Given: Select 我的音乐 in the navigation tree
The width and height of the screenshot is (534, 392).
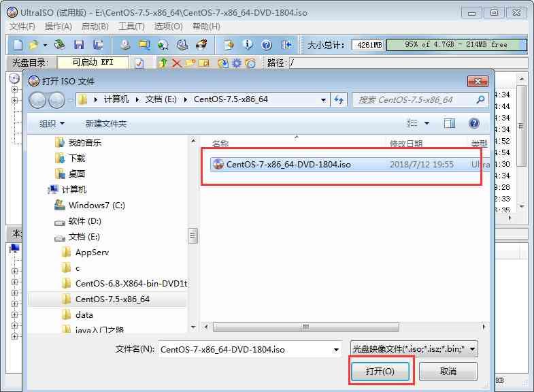Looking at the screenshot, I should point(85,142).
